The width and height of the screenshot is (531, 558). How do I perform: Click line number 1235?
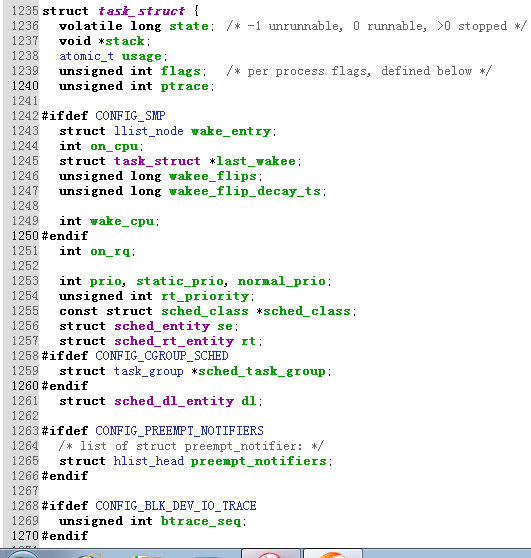tap(25, 11)
